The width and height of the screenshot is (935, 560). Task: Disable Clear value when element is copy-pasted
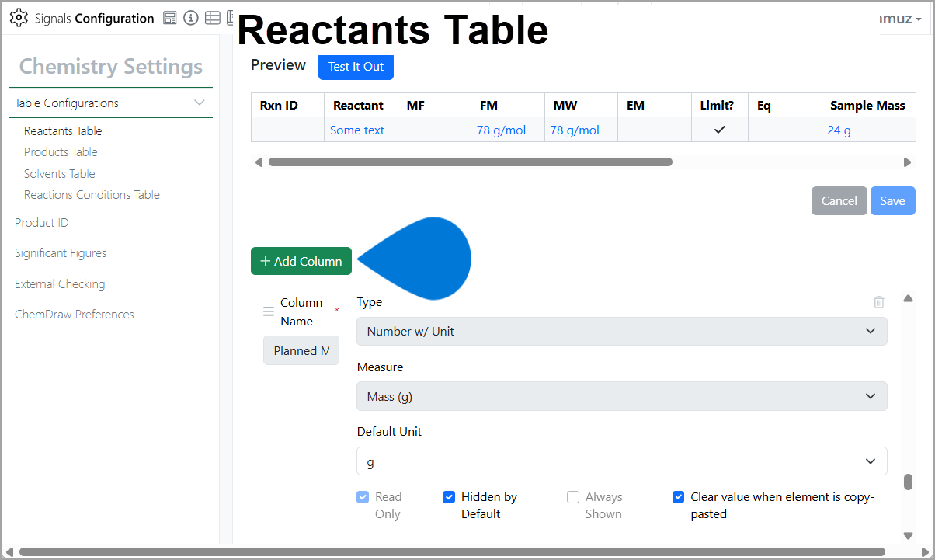click(678, 496)
